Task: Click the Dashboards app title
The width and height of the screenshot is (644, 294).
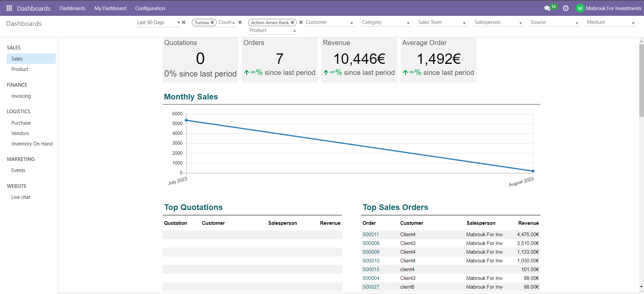Action: pyautogui.click(x=34, y=8)
